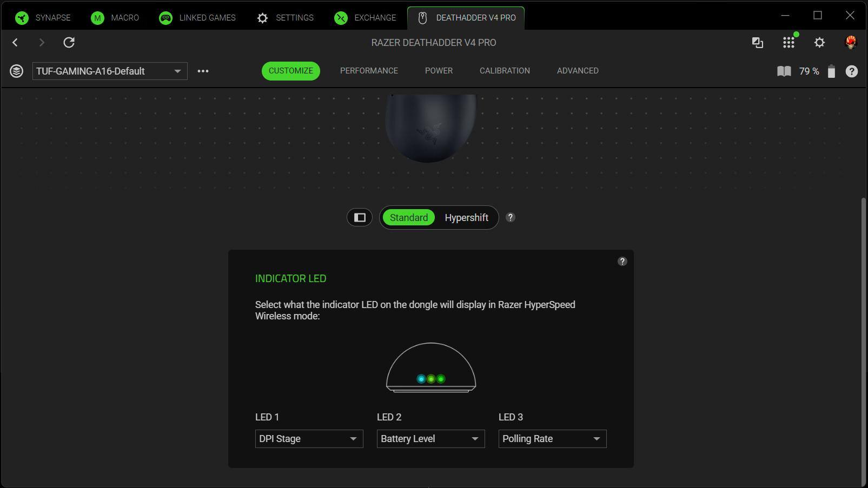This screenshot has width=868, height=488.
Task: Select Standard mode
Action: pyautogui.click(x=408, y=218)
